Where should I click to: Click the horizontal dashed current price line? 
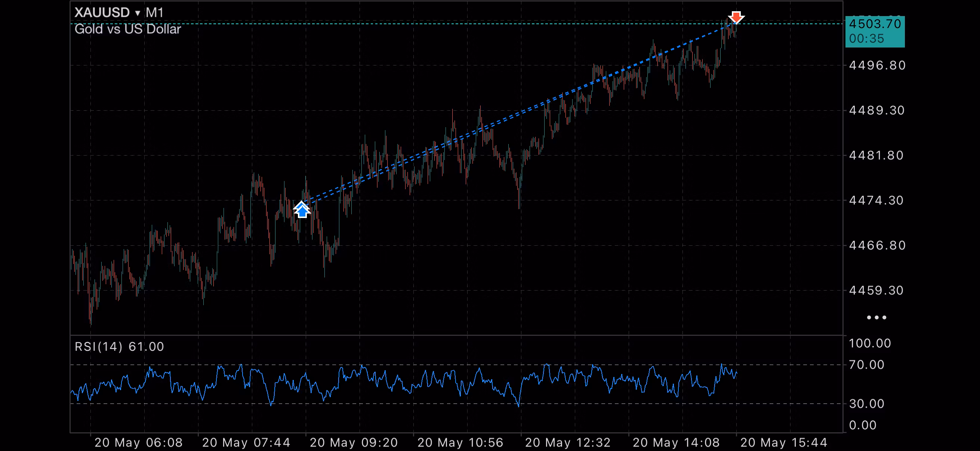[x=456, y=24]
